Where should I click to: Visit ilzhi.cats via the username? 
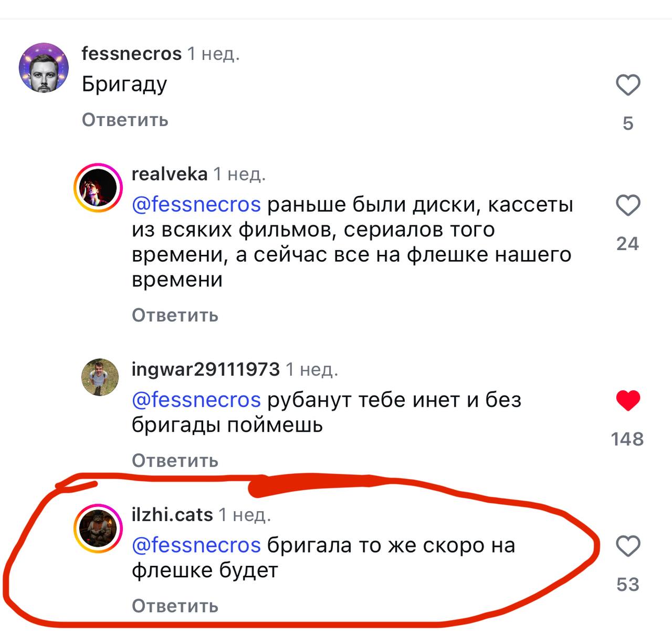point(172,515)
